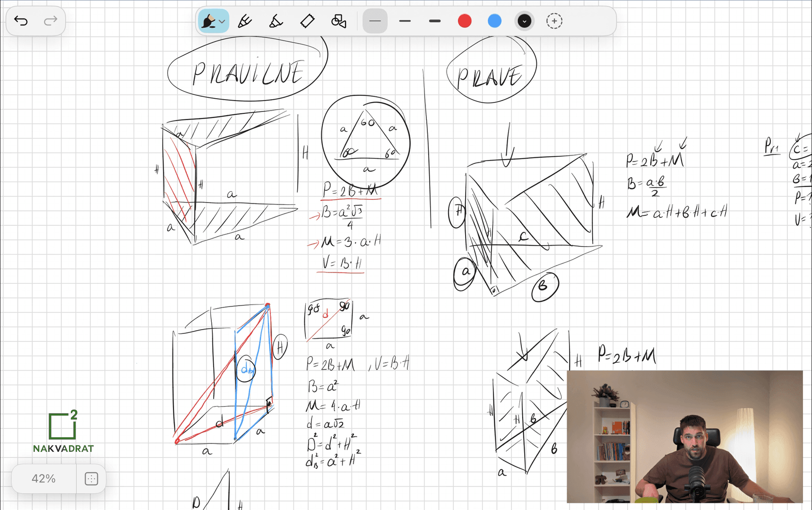Pick the ruler tool
The height and width of the screenshot is (510, 812).
pos(308,21)
